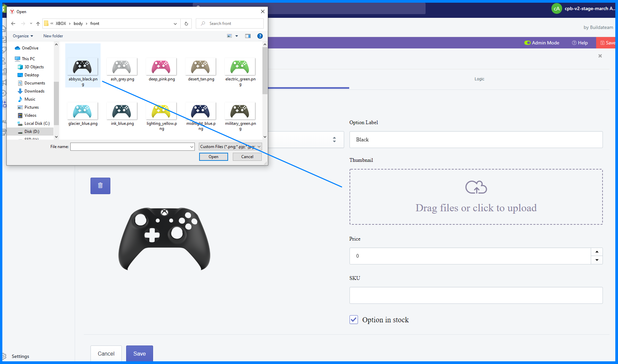Viewport: 618px width, 364px height.
Task: Switch to the Logic tab
Action: click(x=479, y=79)
